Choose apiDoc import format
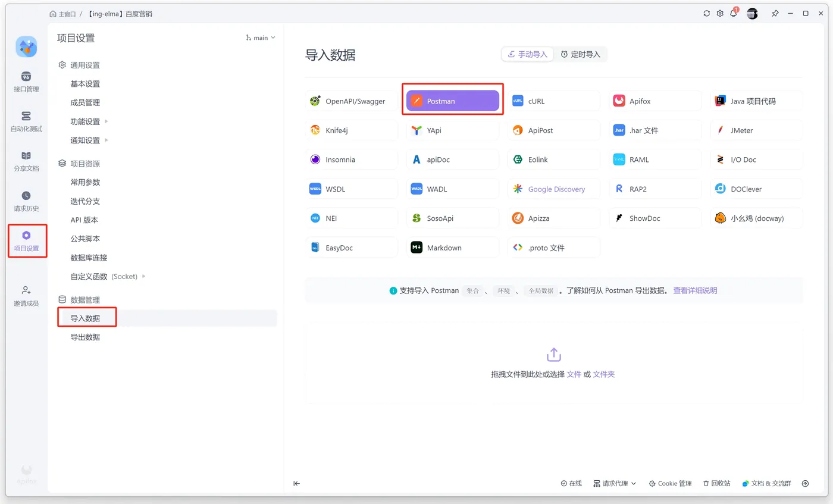 pyautogui.click(x=453, y=159)
